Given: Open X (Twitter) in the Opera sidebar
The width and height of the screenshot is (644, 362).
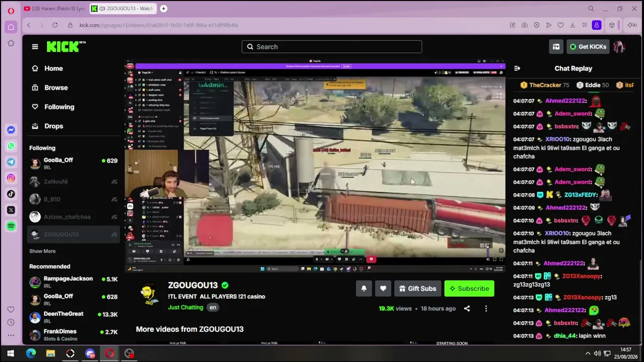Looking at the screenshot, I should 11,210.
